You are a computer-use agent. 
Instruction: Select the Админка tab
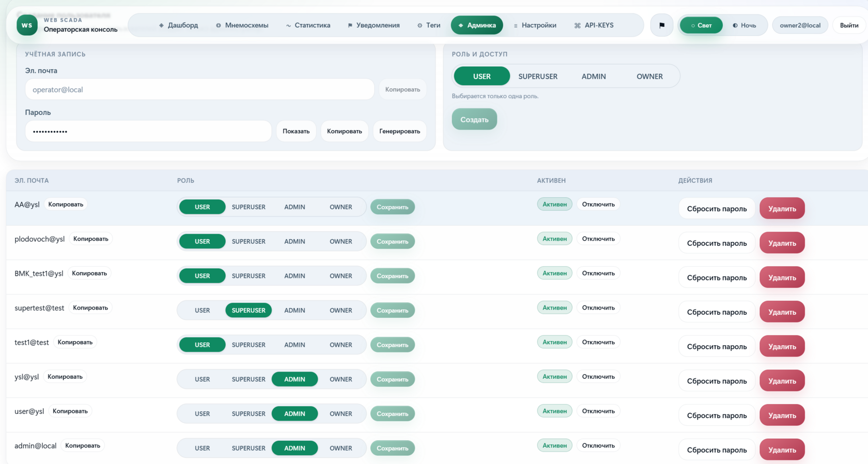pyautogui.click(x=477, y=25)
